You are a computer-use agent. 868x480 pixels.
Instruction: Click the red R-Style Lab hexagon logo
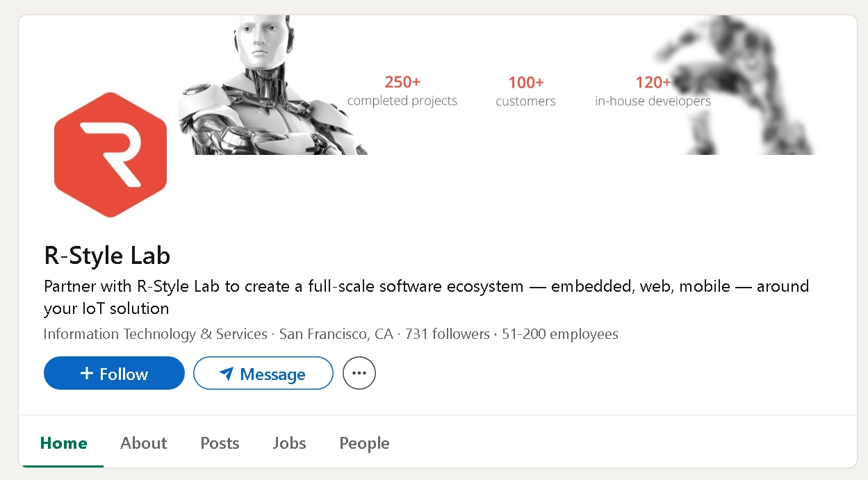[110, 155]
